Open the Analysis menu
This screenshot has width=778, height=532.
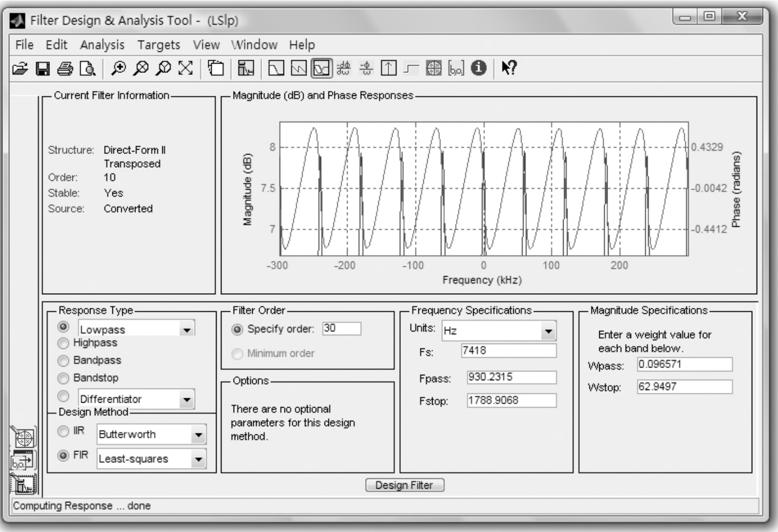pos(102,45)
